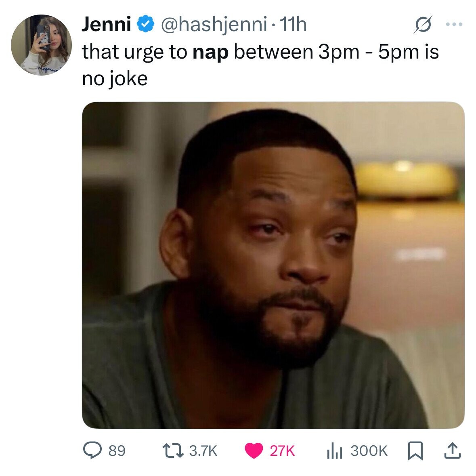Image resolution: width=476 pixels, height=476 pixels.
Task: Click the 3.7K reposts count
Action: coord(203,451)
